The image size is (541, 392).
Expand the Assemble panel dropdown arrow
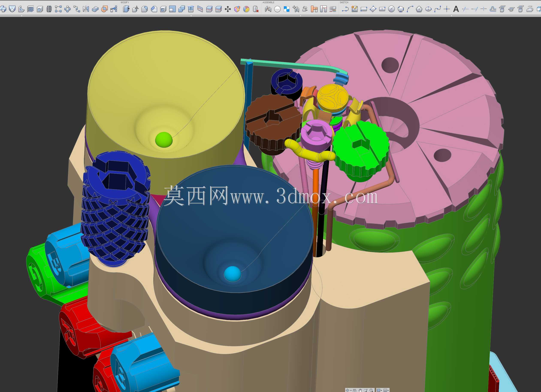(x=300, y=16)
